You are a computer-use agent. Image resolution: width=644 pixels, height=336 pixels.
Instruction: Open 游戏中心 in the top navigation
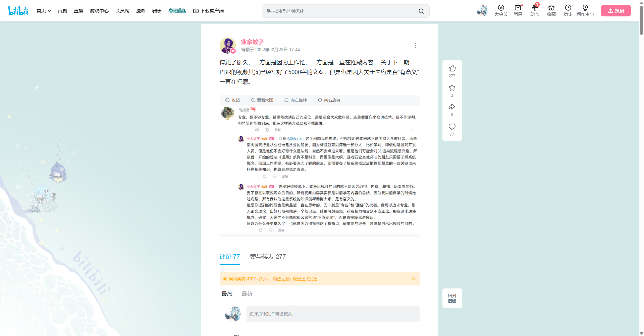click(x=99, y=11)
